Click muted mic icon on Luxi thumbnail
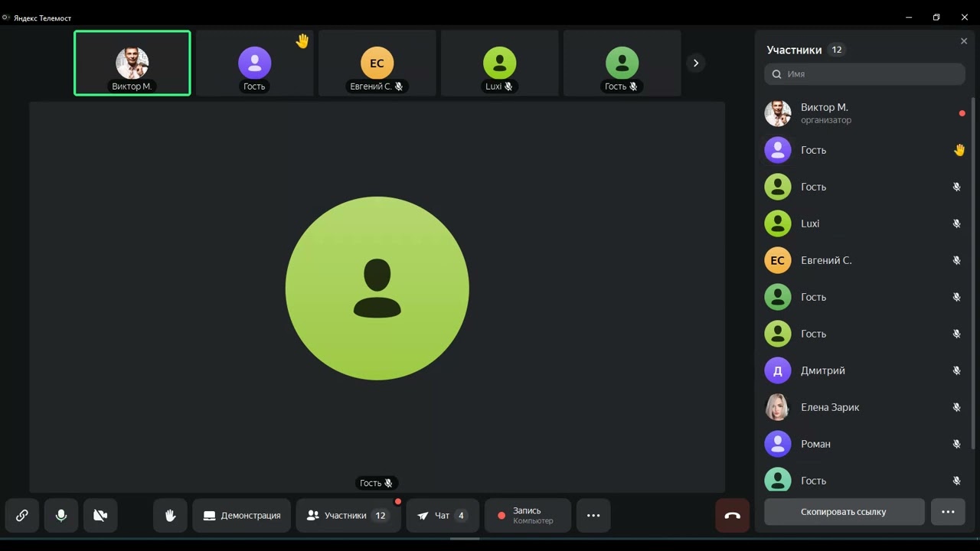 [x=508, y=86]
